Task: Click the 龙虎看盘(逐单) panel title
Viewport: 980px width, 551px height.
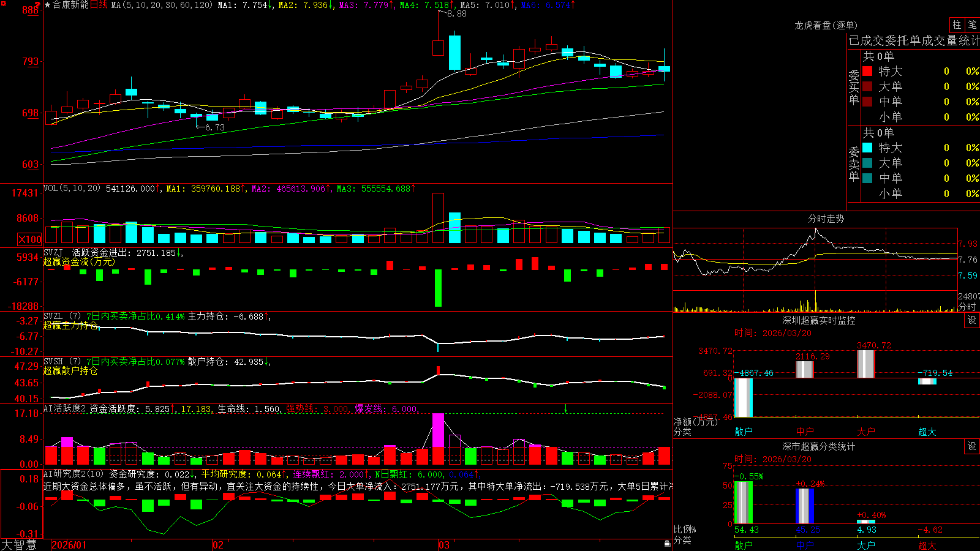Action: (826, 25)
